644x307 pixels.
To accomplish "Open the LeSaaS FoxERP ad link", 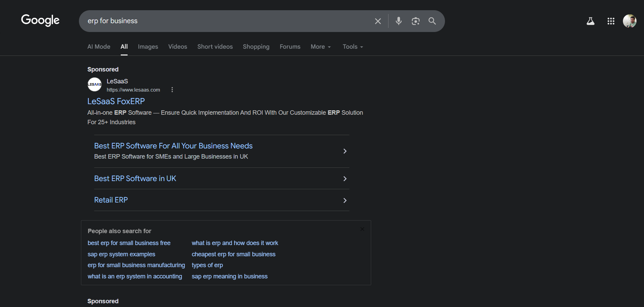I will [x=116, y=101].
